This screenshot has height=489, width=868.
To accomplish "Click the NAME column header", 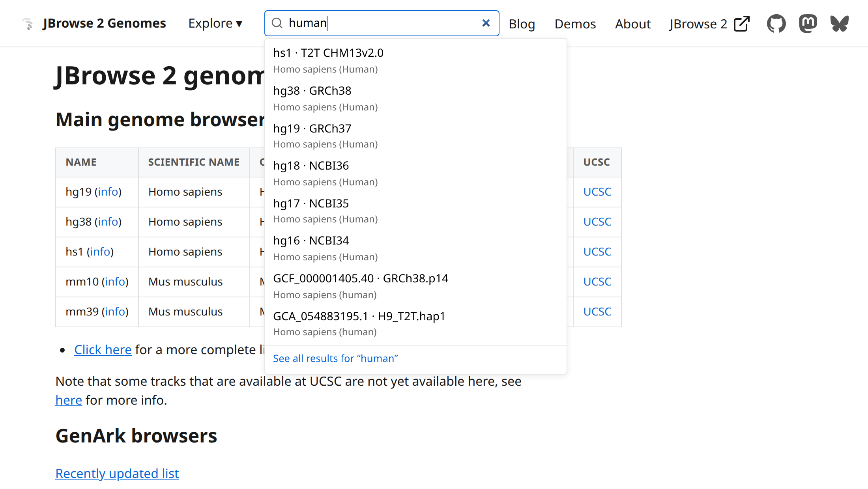I will 97,162.
